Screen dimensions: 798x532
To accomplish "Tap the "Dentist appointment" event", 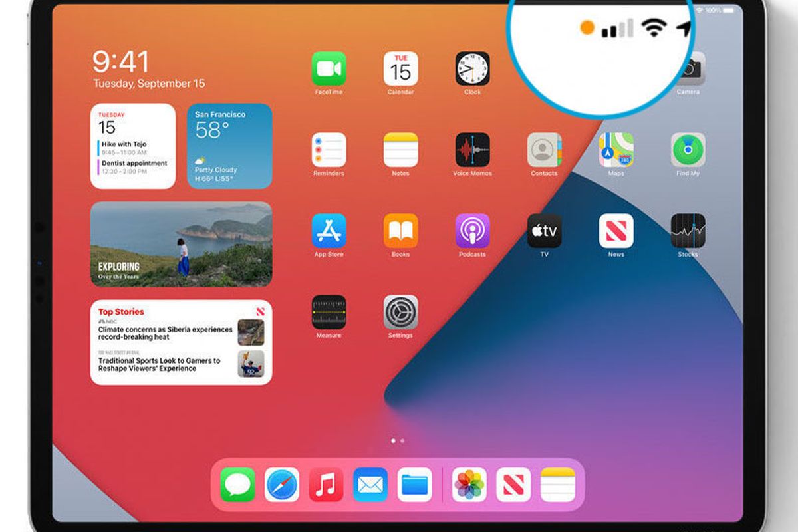I will [133, 167].
